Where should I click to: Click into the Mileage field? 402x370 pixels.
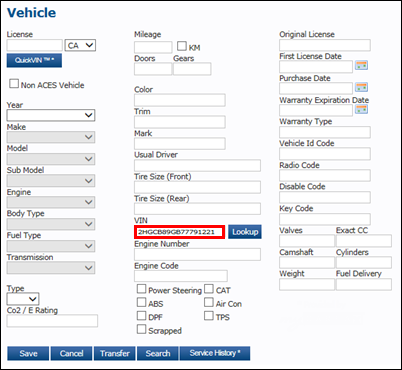[x=153, y=47]
